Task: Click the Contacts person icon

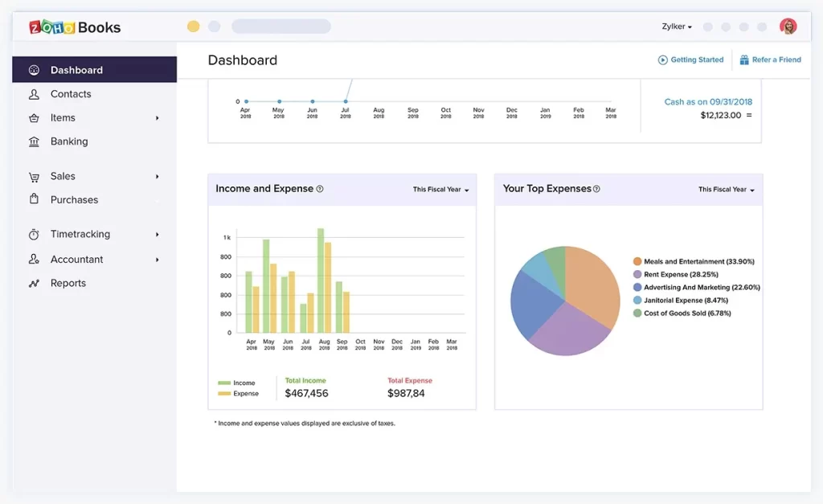Action: 34,94
